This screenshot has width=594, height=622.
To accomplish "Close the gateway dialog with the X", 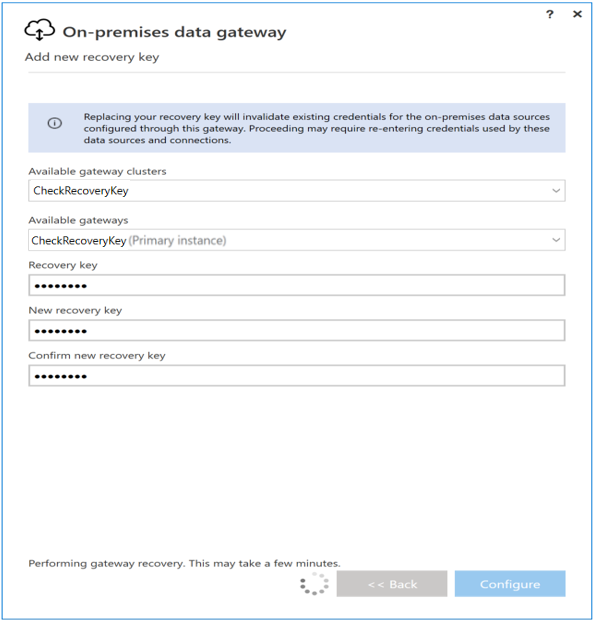I will tap(577, 14).
